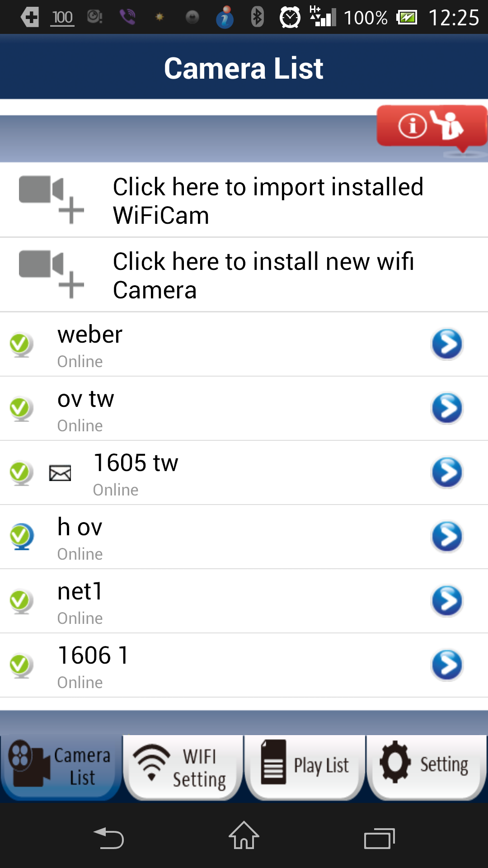
Task: Tap the green status check for net1
Action: click(x=21, y=602)
